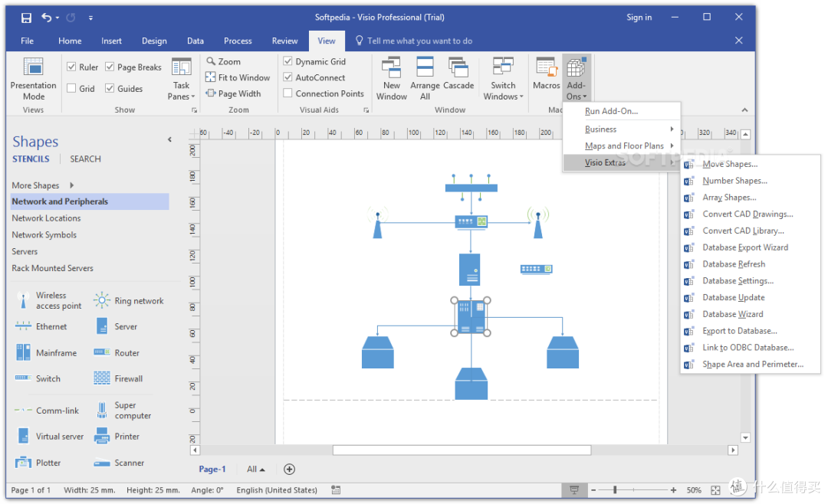Expand the More Shapes arrow
The image size is (828, 504).
click(x=71, y=185)
